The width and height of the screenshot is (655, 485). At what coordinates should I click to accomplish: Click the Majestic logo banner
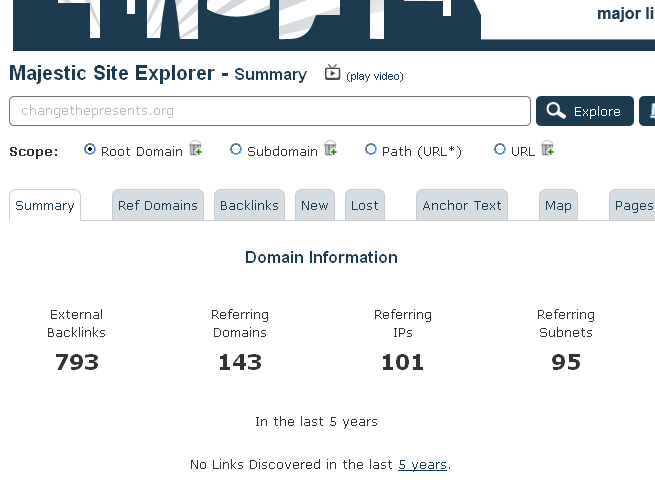[x=247, y=25]
